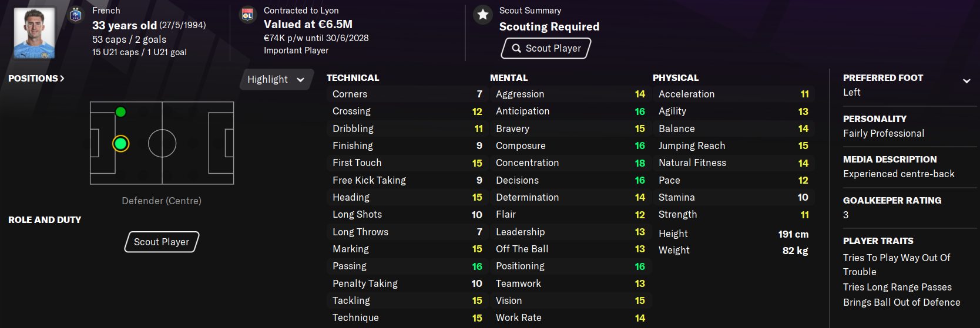Select the left-back position dot on pitch
The width and height of the screenshot is (980, 328).
click(x=120, y=111)
